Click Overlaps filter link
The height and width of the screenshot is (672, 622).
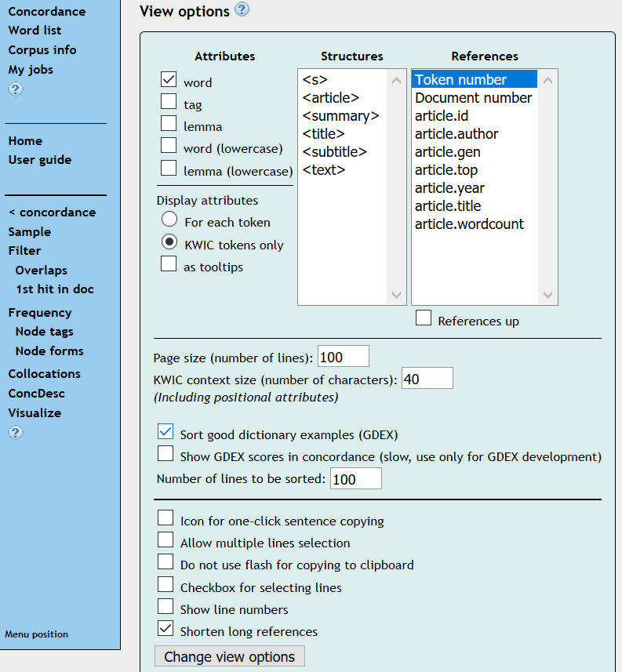point(41,270)
